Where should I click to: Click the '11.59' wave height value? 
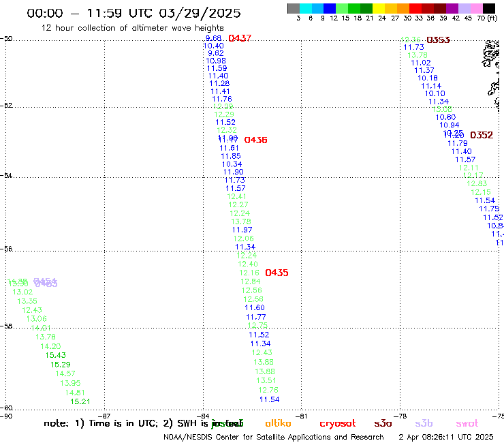(217, 68)
